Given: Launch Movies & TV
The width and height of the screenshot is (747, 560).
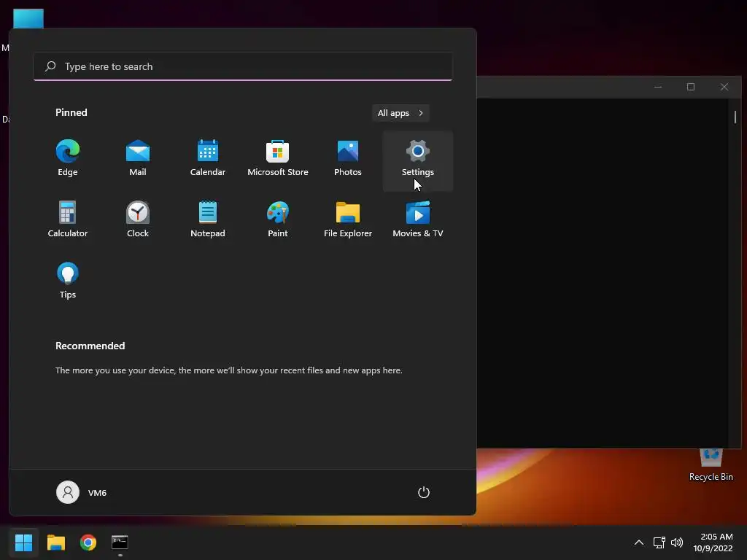Looking at the screenshot, I should coord(418,220).
